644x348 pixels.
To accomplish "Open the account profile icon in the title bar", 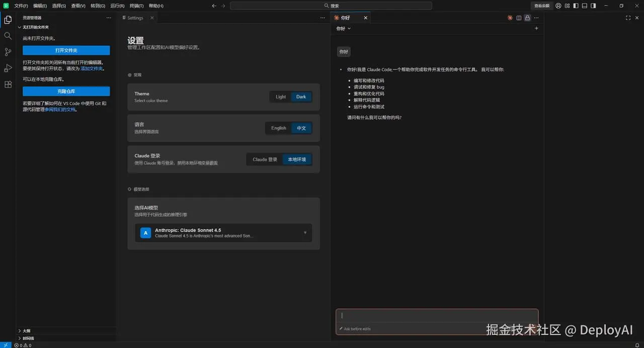I will (x=558, y=6).
